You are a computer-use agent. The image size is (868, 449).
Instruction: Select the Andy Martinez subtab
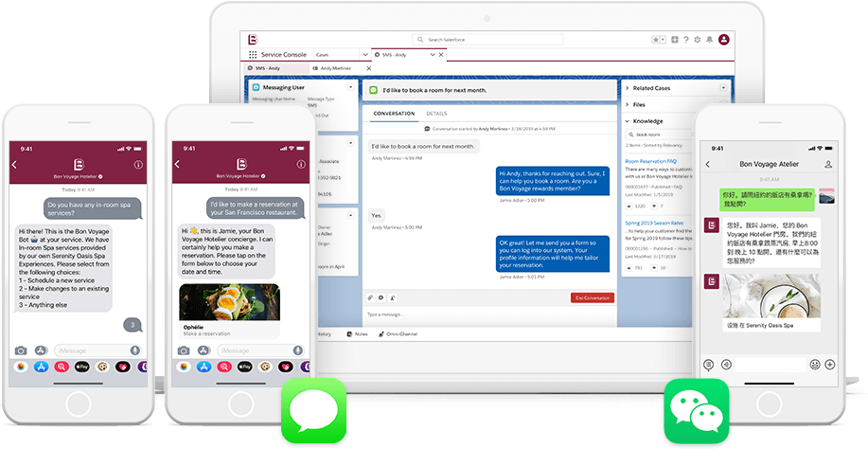(x=335, y=68)
